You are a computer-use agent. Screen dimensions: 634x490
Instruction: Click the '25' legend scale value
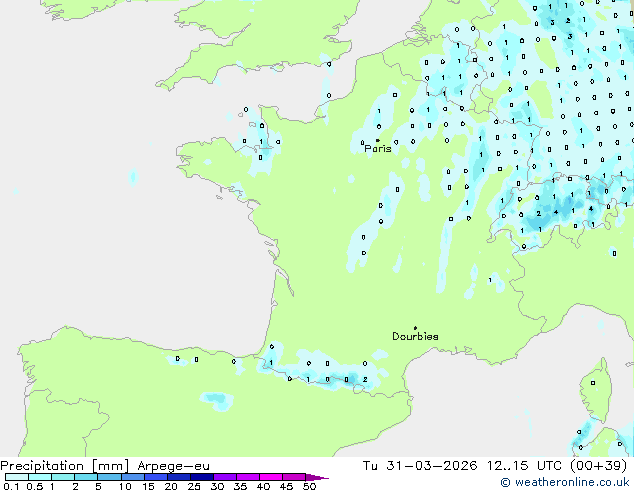(x=194, y=486)
